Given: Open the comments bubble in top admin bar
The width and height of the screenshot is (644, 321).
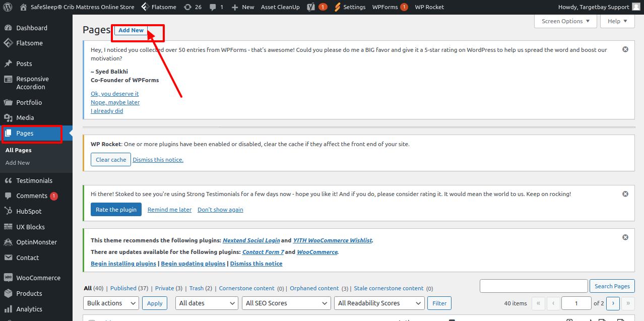Looking at the screenshot, I should 217,7.
